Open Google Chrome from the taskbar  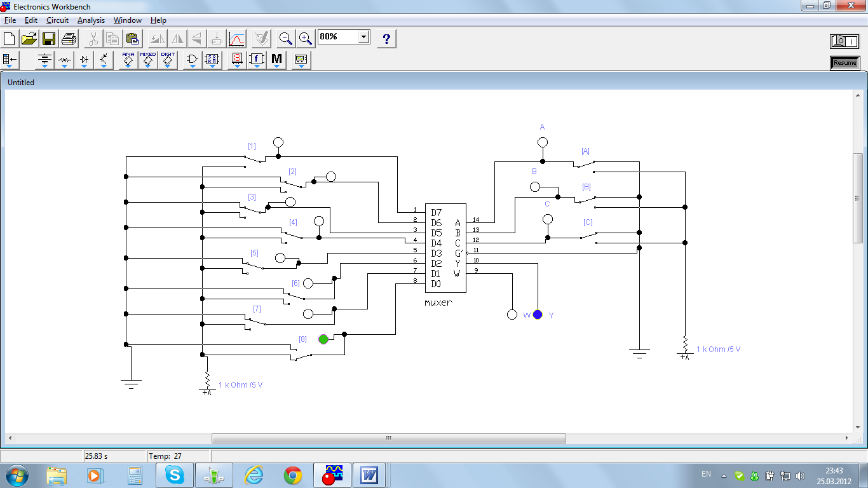coord(292,475)
